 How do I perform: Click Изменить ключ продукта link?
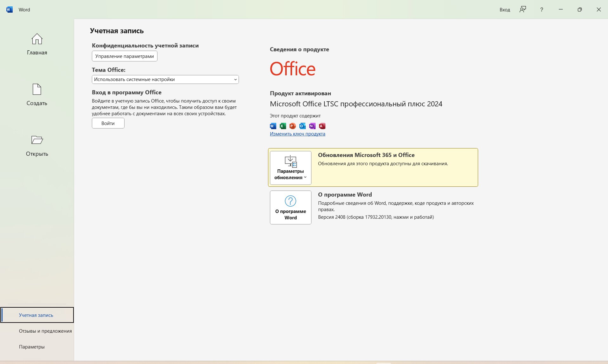pyautogui.click(x=298, y=134)
